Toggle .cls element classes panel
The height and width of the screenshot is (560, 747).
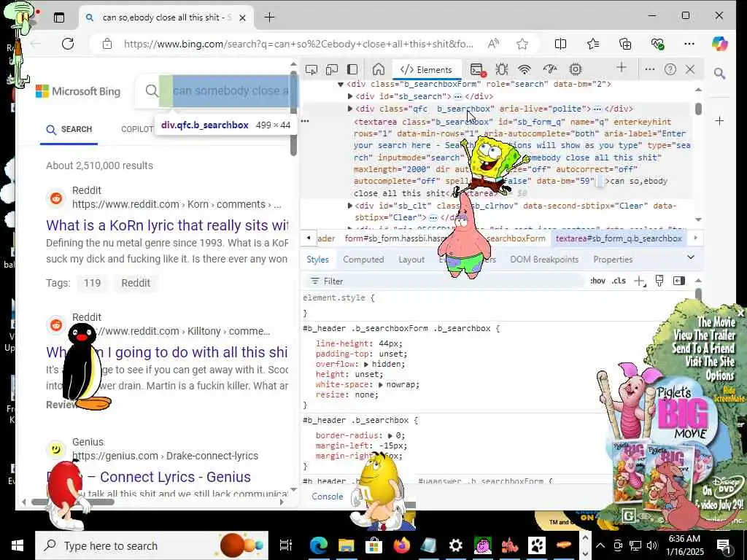619,281
